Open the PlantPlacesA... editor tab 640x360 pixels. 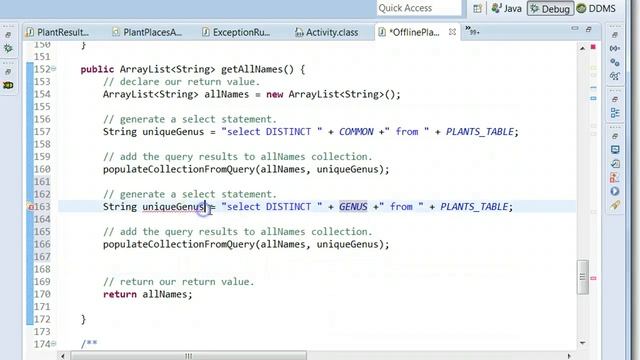(x=147, y=32)
